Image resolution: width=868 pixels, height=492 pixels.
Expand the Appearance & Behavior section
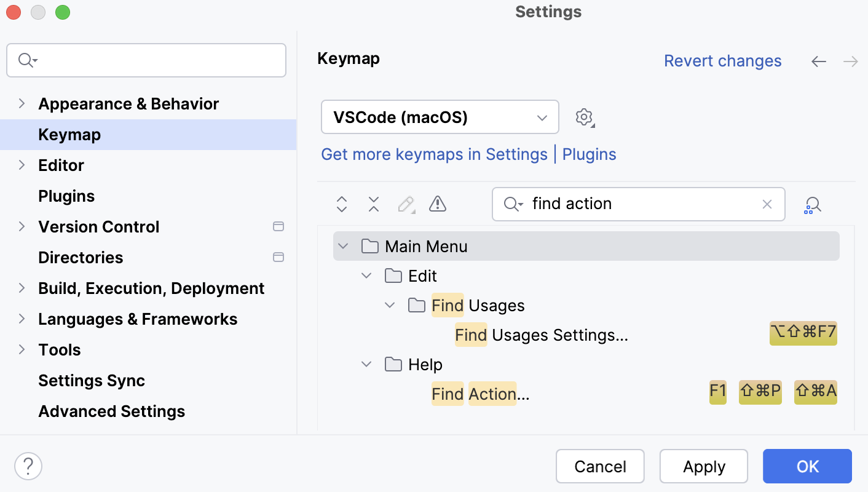click(x=22, y=103)
